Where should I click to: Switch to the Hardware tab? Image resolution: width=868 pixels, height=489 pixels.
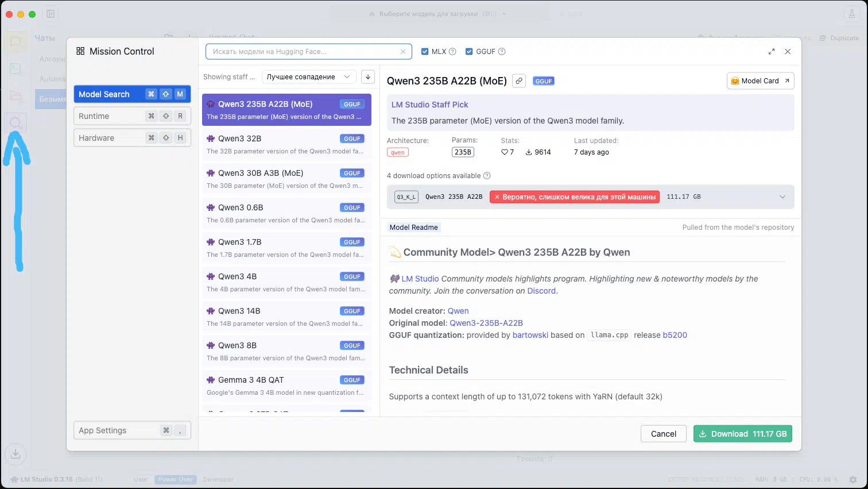132,138
